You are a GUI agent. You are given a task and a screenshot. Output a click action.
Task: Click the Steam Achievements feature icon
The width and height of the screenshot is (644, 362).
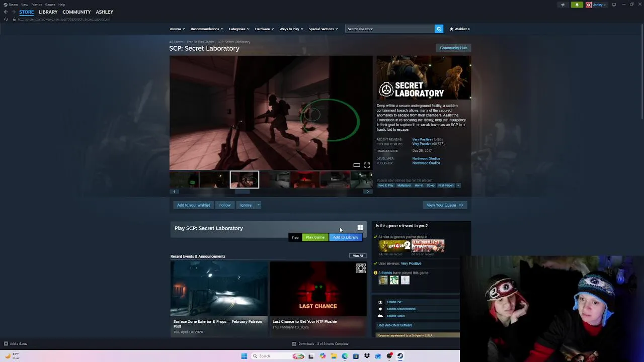[380, 309]
